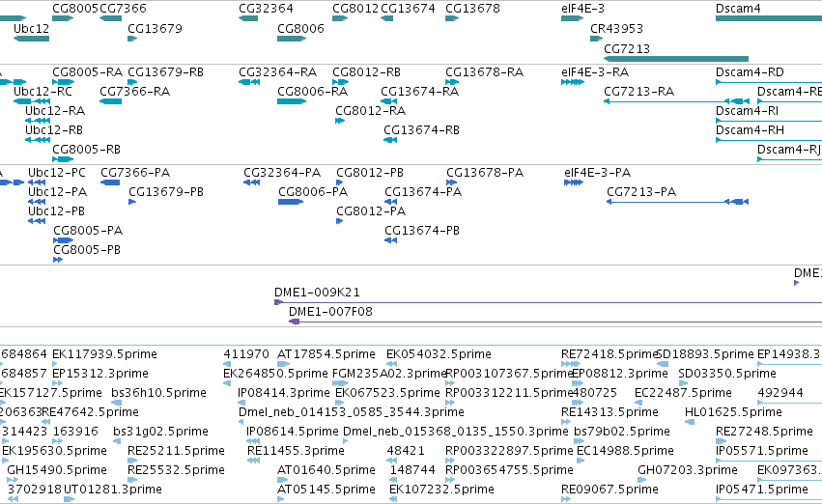Click the CG7213 gene label
822x504 pixels.
(627, 48)
